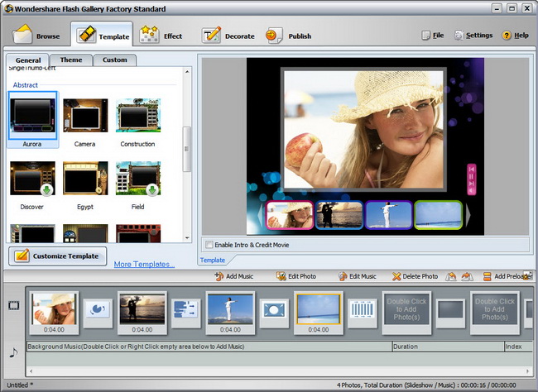The image size is (538, 392).
Task: Select the Egypt template thumbnail
Action: [84, 179]
